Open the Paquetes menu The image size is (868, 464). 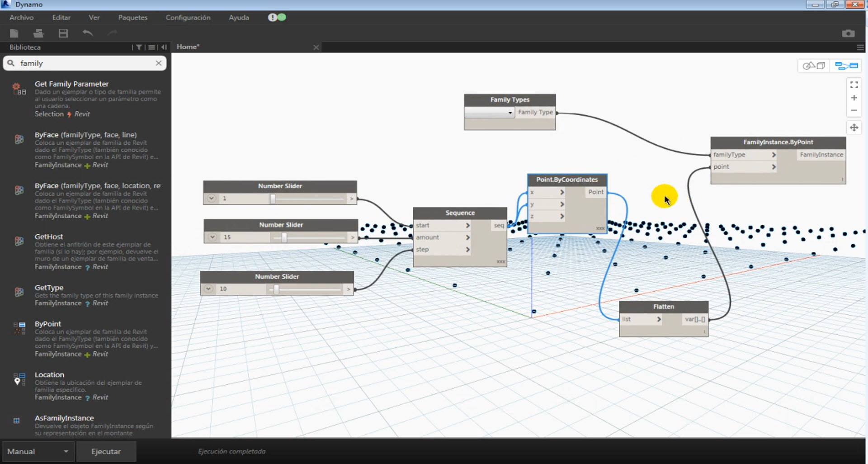pos(132,17)
